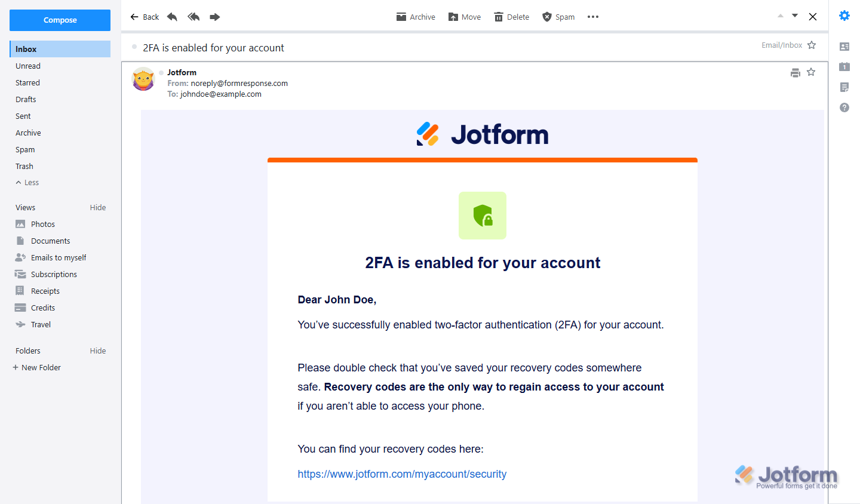This screenshot has width=860, height=504.
Task: Select the Reply All icon
Action: tap(193, 17)
